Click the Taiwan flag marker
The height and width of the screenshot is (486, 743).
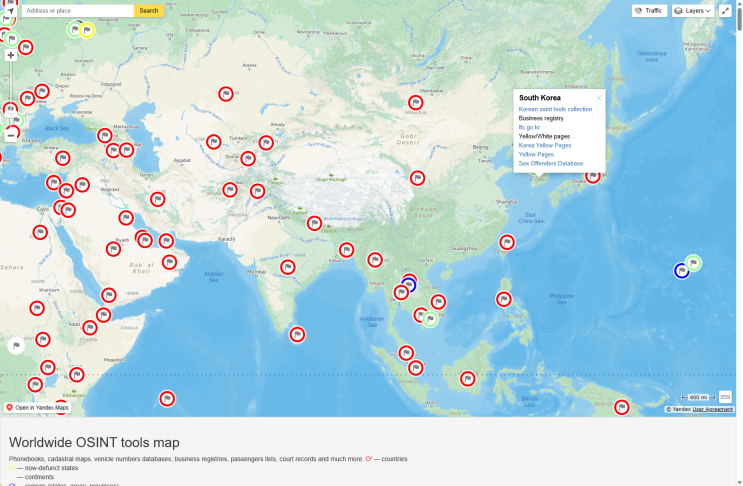point(507,243)
